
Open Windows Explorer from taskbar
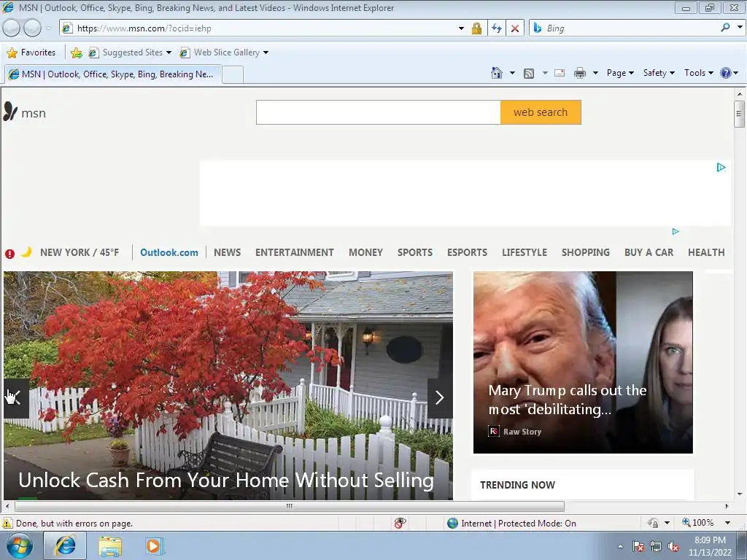(x=110, y=546)
